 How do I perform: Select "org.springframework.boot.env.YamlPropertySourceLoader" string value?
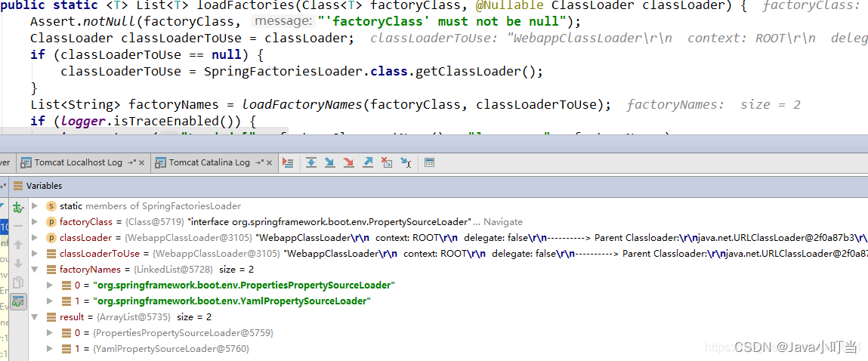[x=232, y=302]
